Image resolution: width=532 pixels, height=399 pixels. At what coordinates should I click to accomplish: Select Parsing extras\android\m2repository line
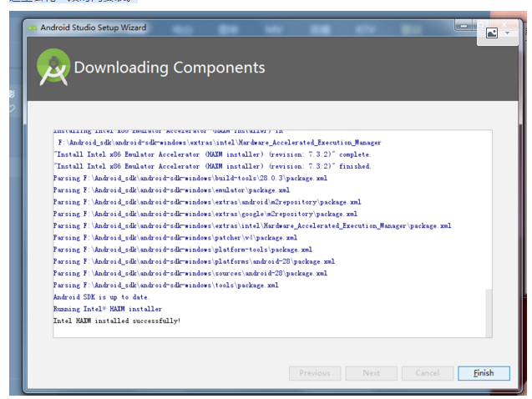207,202
